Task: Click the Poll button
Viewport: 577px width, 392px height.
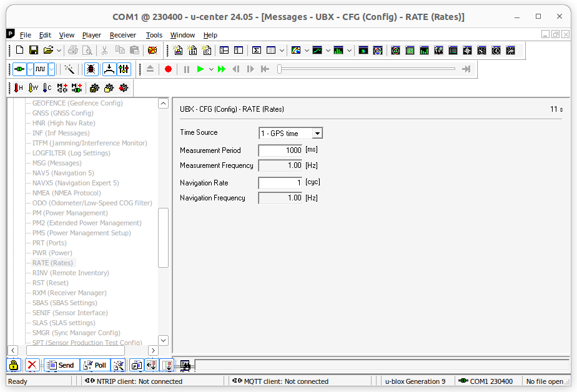Action: [95, 365]
